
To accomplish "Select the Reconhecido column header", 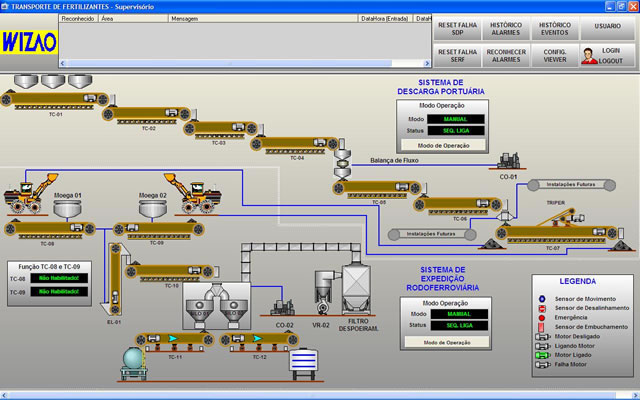I will [x=78, y=18].
